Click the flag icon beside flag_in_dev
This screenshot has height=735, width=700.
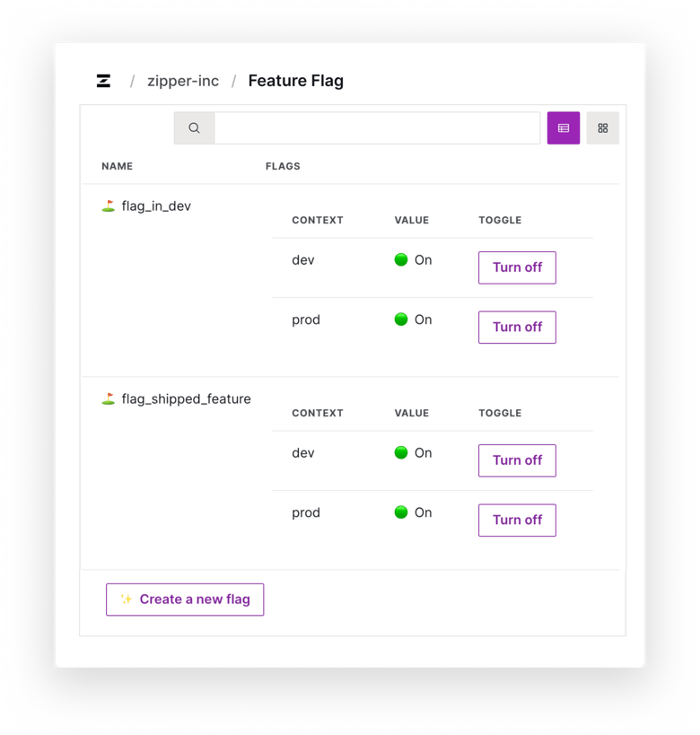[x=108, y=206]
